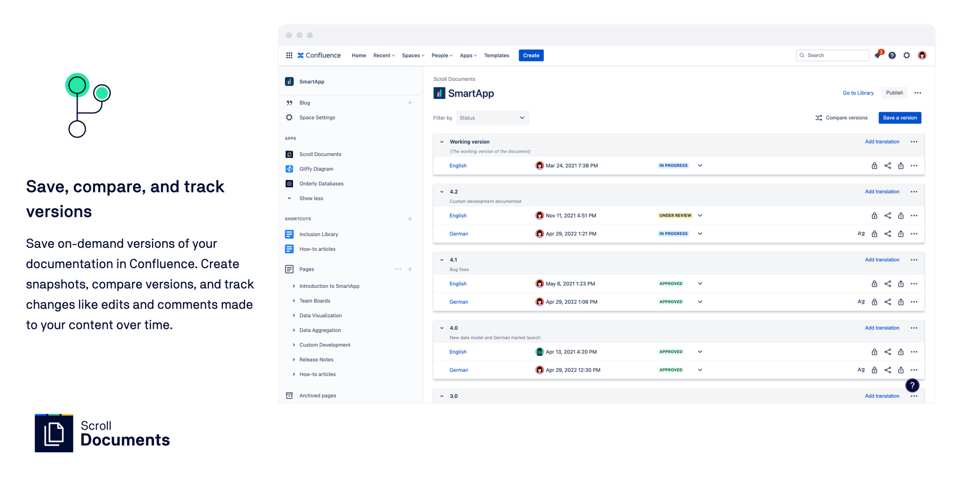Collapse version 3.0 section
The height and width of the screenshot is (479, 980).
(x=442, y=396)
